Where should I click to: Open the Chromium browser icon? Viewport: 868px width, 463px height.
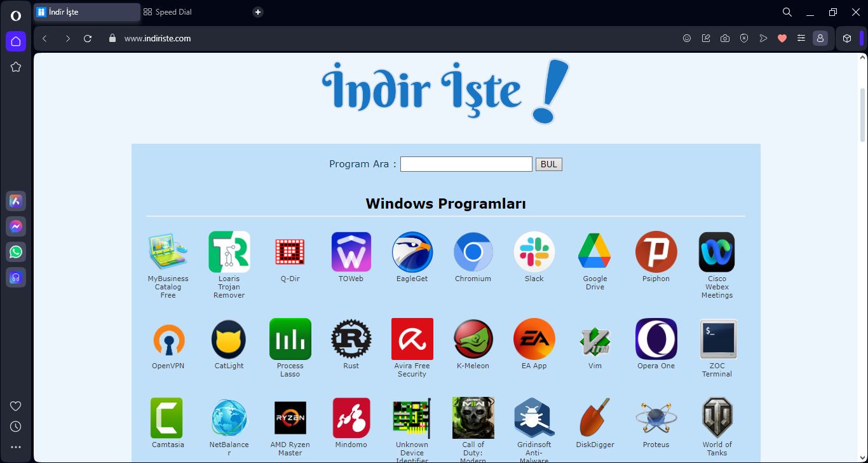click(473, 252)
